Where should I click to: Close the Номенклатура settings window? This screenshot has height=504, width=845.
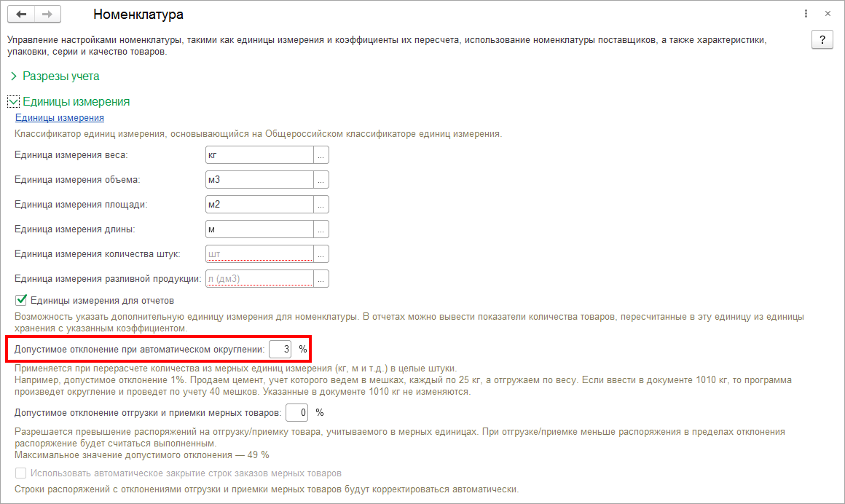tap(828, 14)
